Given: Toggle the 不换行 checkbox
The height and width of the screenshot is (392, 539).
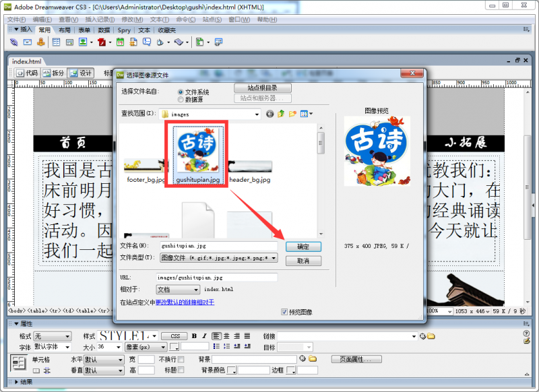Looking at the screenshot, I should (181, 360).
